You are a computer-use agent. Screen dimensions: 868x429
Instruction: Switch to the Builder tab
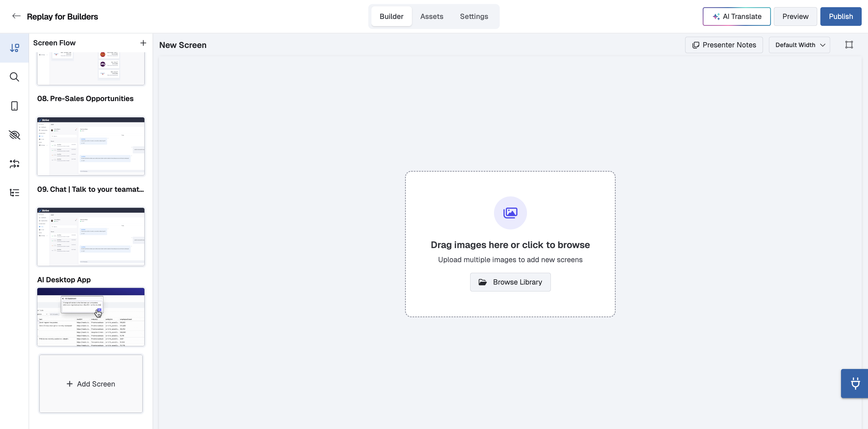click(x=391, y=16)
